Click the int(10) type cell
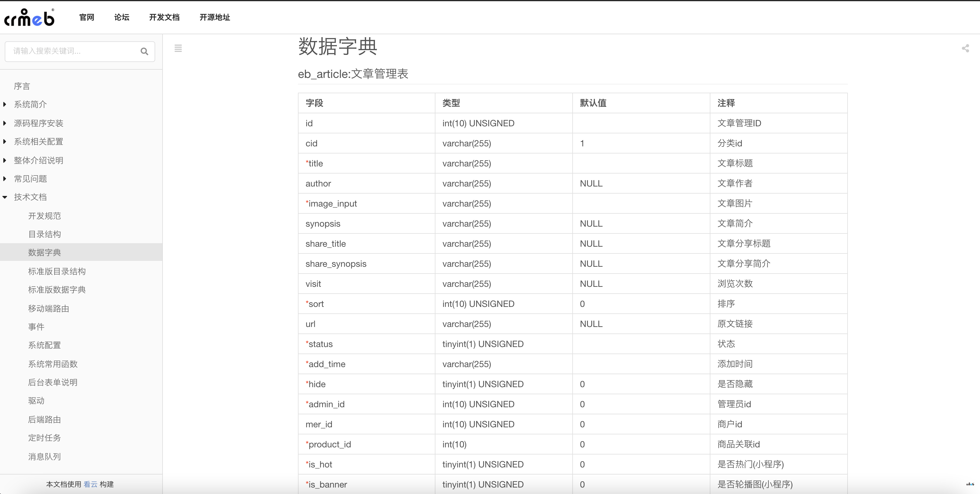The width and height of the screenshot is (980, 494). point(504,444)
